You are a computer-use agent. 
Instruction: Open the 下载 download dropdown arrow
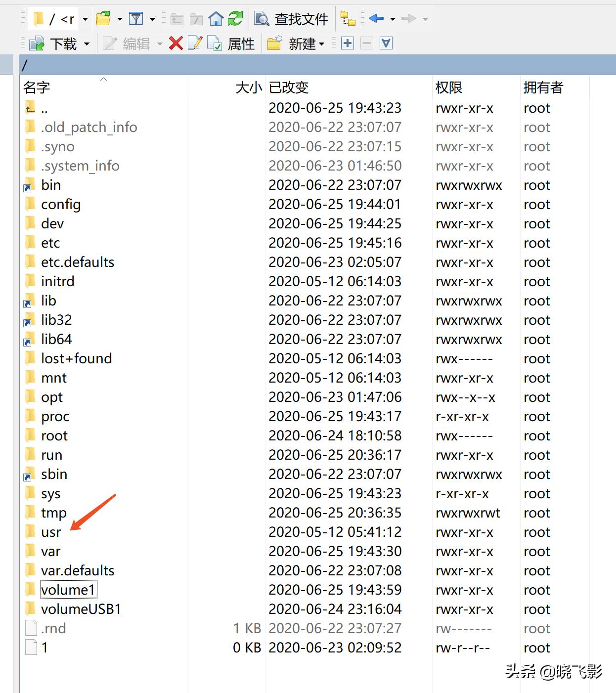click(x=86, y=43)
